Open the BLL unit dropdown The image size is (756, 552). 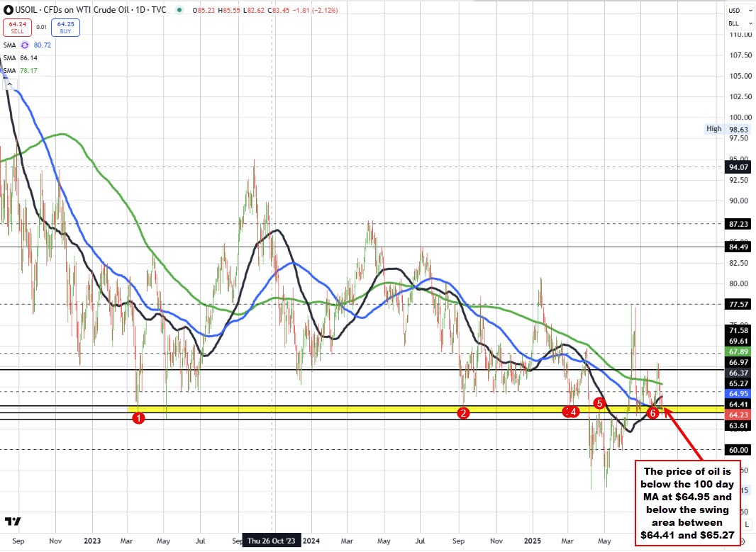tap(738, 23)
